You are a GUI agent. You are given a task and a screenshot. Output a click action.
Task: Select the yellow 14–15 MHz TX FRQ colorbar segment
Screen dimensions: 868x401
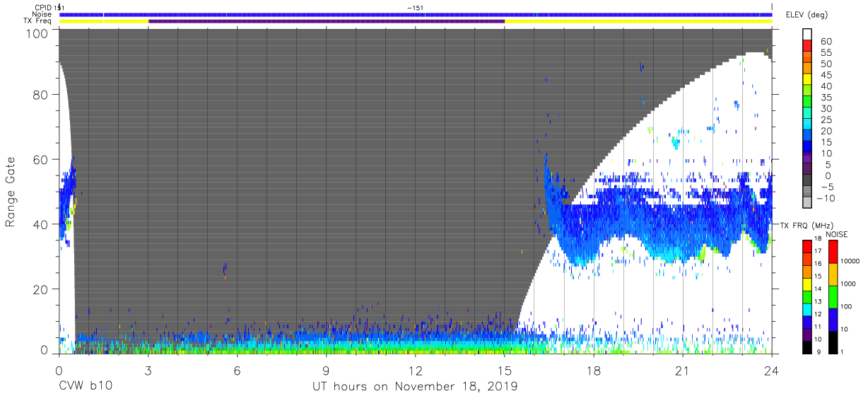click(x=806, y=284)
